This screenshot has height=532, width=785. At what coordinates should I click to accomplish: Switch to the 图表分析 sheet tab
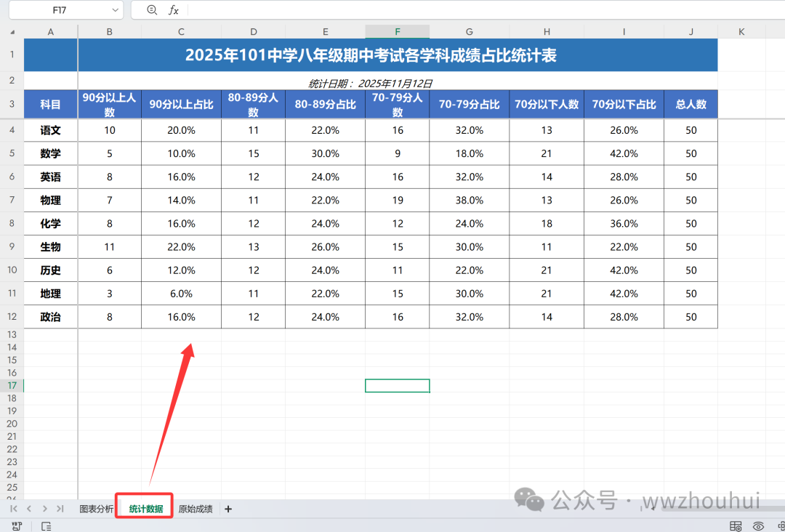click(x=95, y=509)
